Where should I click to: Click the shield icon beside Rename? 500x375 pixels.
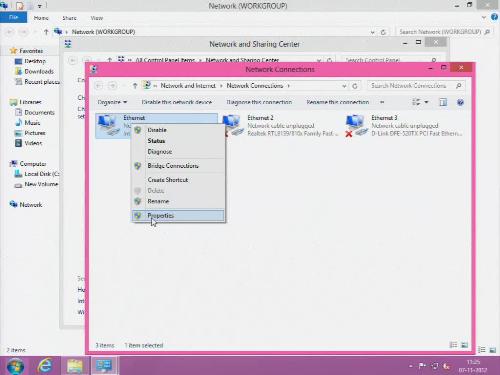pyautogui.click(x=138, y=201)
